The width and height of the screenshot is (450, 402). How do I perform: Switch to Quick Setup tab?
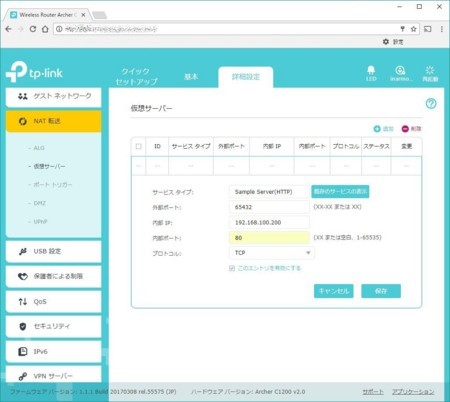pyautogui.click(x=136, y=76)
